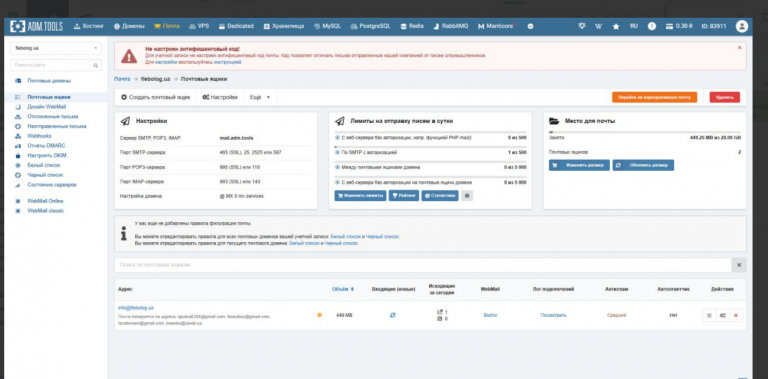Screen dimensions: 768x379
Task: Click the W wiki icon in header
Action: tap(599, 26)
